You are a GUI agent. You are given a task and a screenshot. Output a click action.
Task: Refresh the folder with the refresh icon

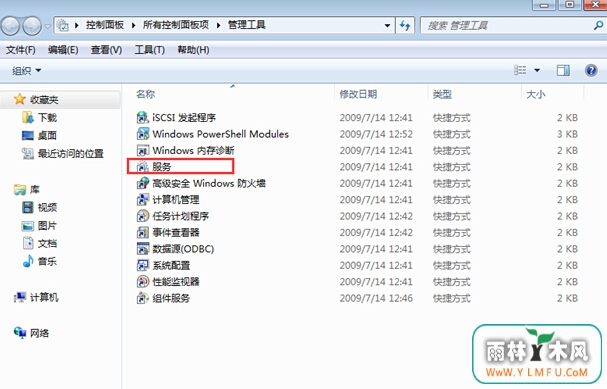pyautogui.click(x=405, y=26)
